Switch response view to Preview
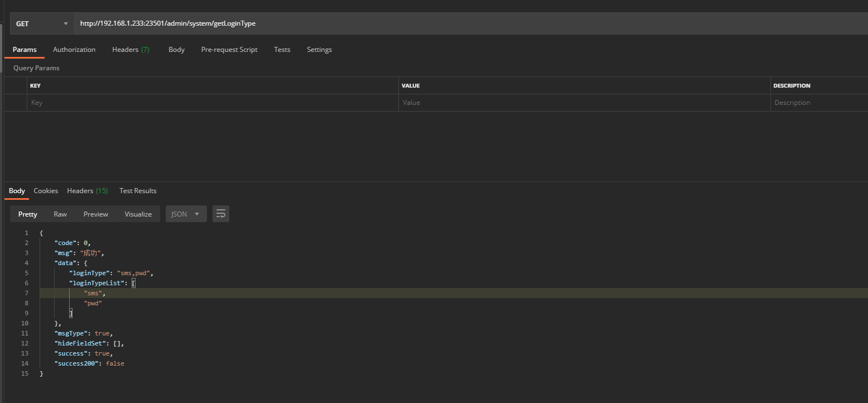 tap(96, 214)
